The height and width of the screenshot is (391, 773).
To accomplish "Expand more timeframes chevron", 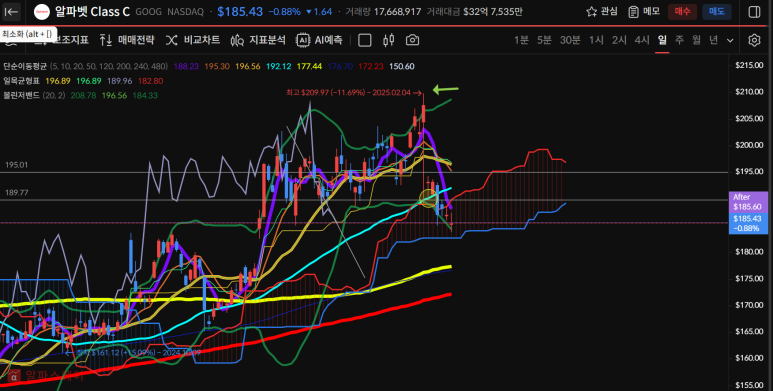I will click(730, 40).
